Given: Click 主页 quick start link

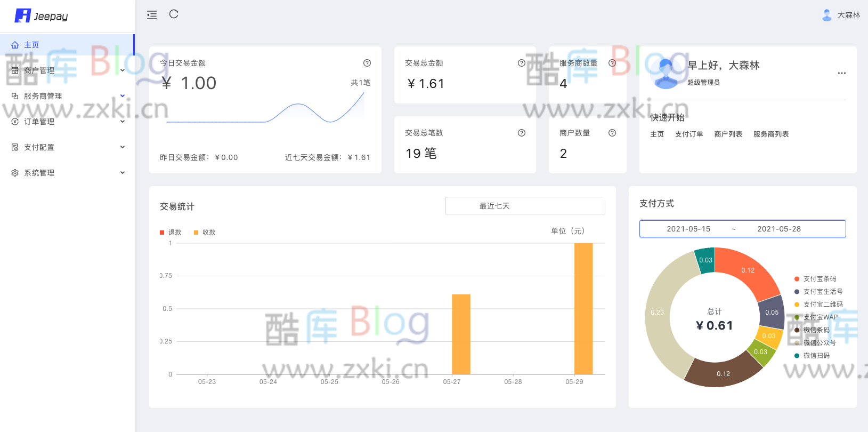Looking at the screenshot, I should [657, 134].
